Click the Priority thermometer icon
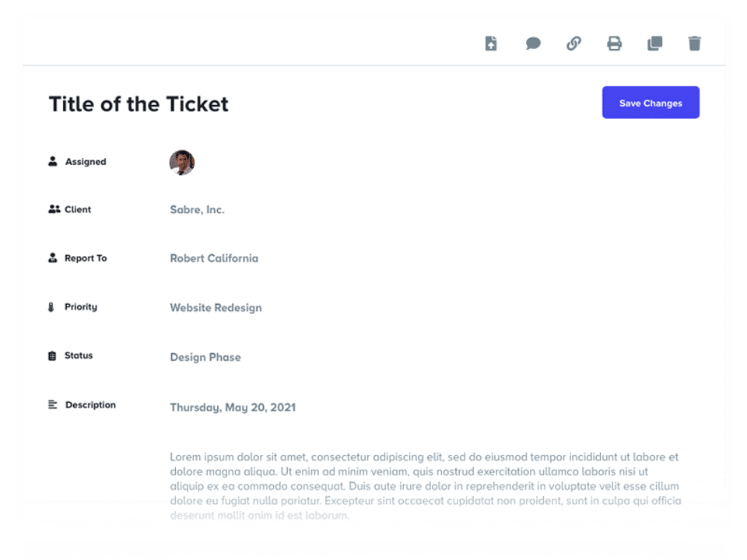Screen dimensions: 747x560 (51, 307)
